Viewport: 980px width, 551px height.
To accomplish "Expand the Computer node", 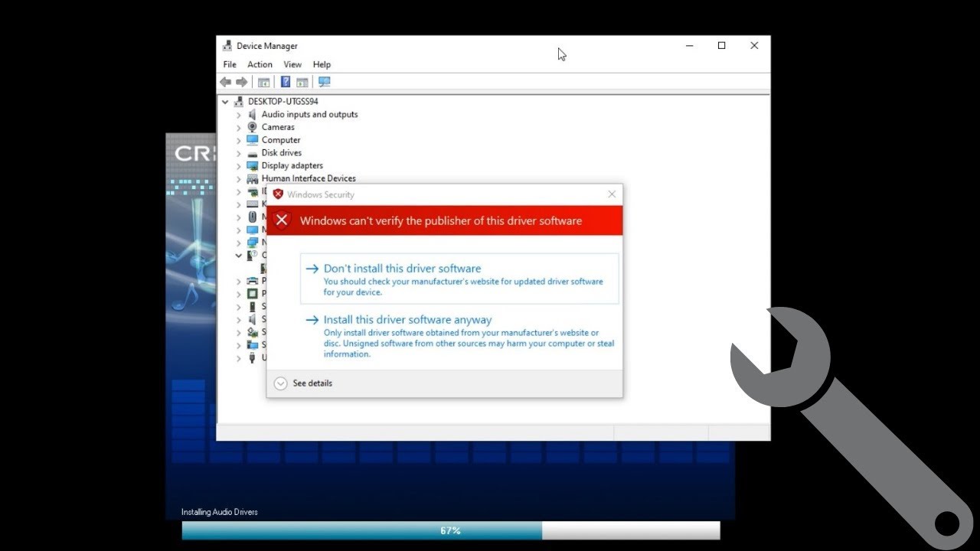I will [238, 141].
